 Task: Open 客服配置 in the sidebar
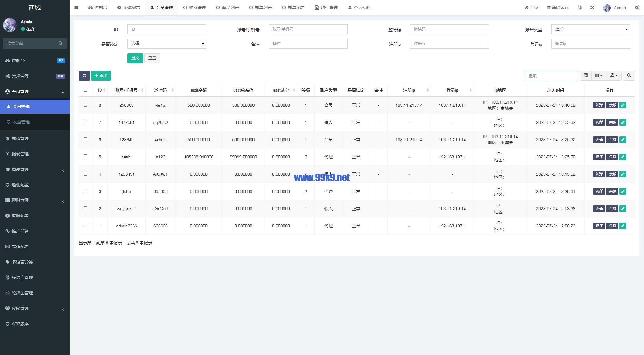click(x=35, y=216)
